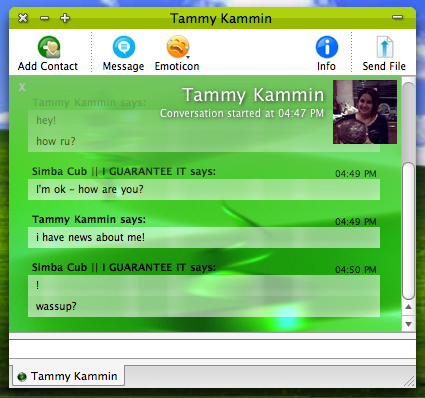The image size is (425, 398).
Task: Toggle the toolbar pill button in the title bar
Action: click(397, 17)
